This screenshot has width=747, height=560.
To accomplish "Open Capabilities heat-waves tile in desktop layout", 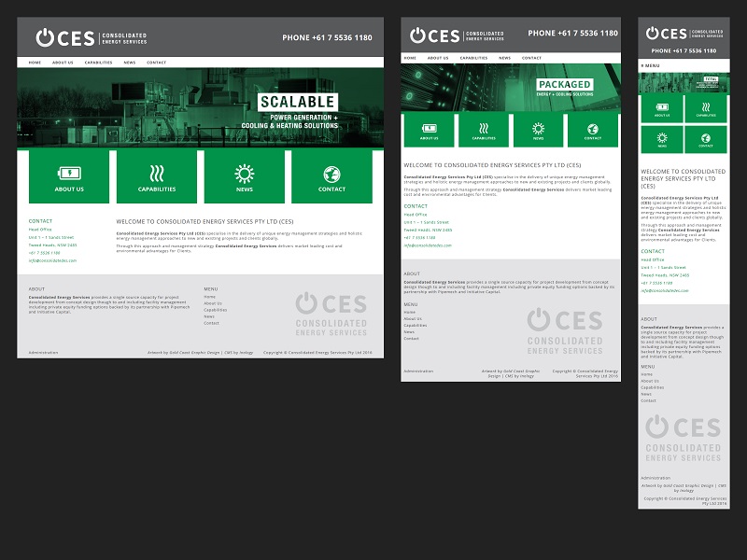I will [157, 177].
